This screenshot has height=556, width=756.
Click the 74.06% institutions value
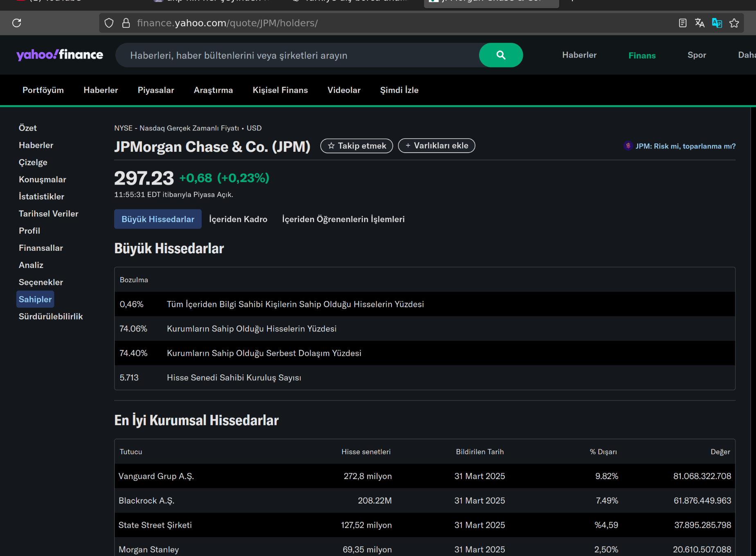click(133, 329)
